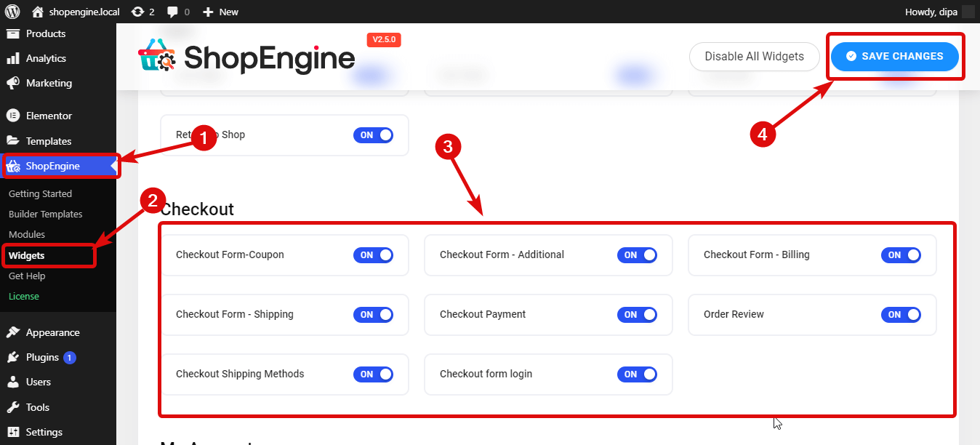Viewport: 980px width, 445px height.
Task: Click New in the admin bar
Action: click(x=229, y=12)
